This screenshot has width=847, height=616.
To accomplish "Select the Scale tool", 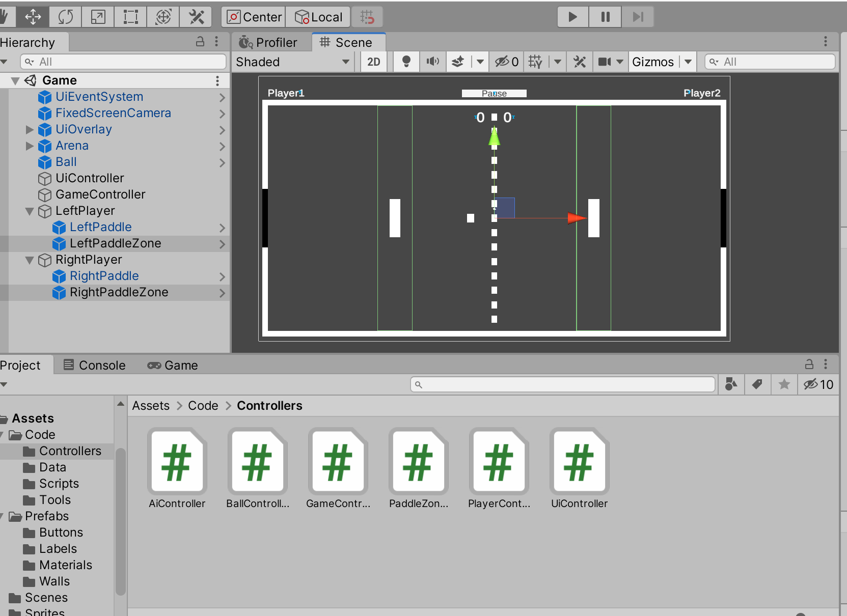I will 98,17.
